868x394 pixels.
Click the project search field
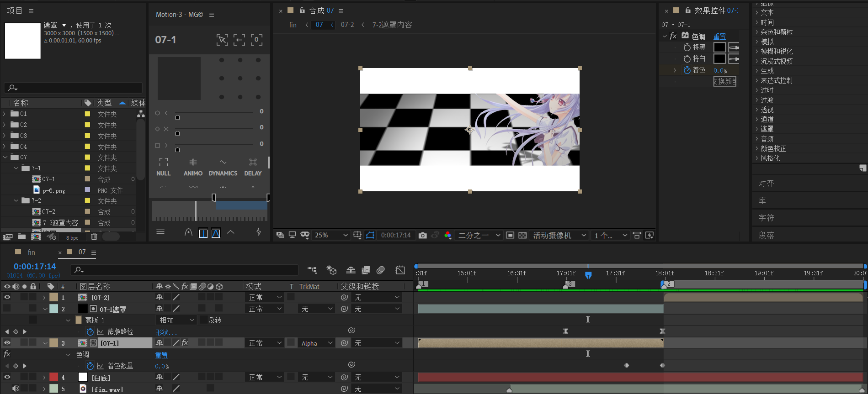[x=73, y=87]
